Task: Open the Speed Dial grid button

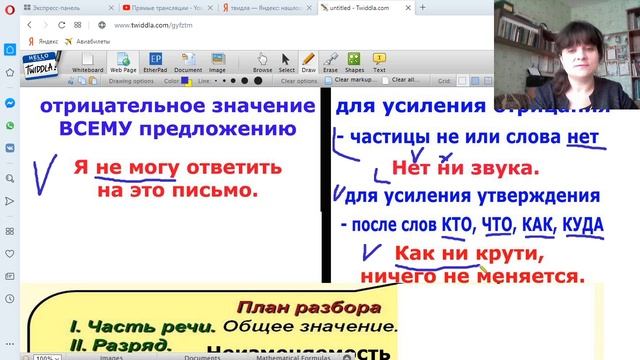Action: point(78,25)
